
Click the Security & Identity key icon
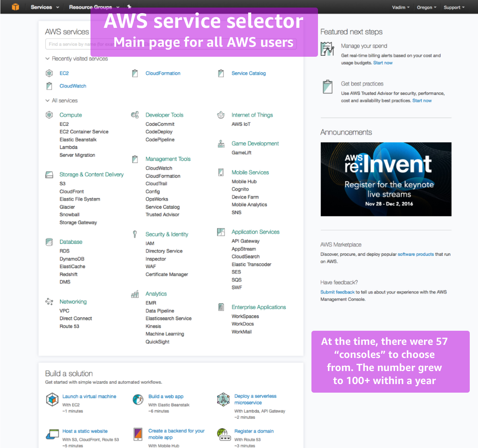tap(135, 234)
